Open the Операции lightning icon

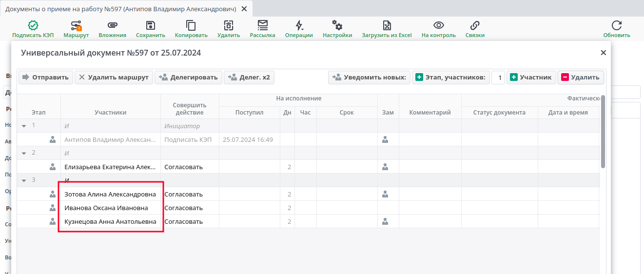[x=299, y=26]
